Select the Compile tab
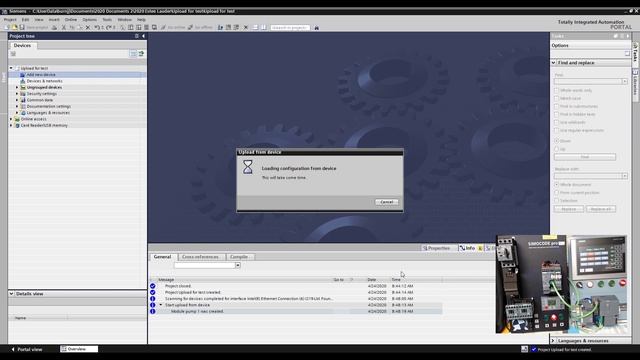Viewport: 640px width, 360px height. (x=239, y=257)
